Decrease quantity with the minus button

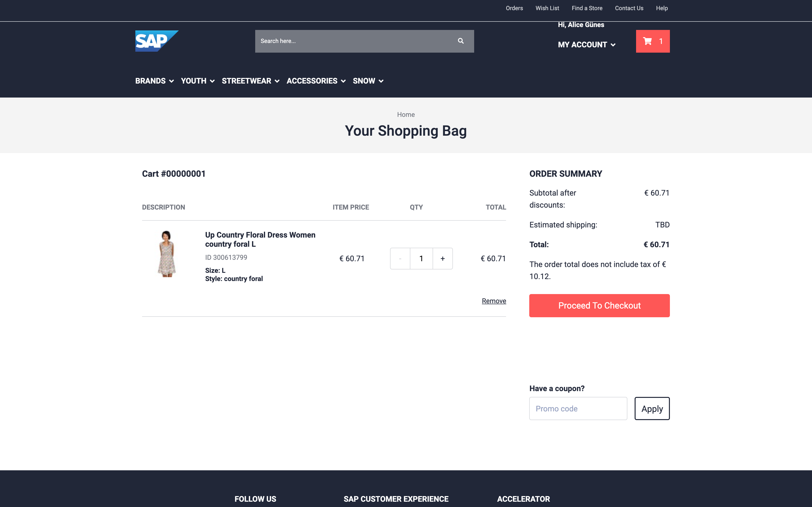400,259
